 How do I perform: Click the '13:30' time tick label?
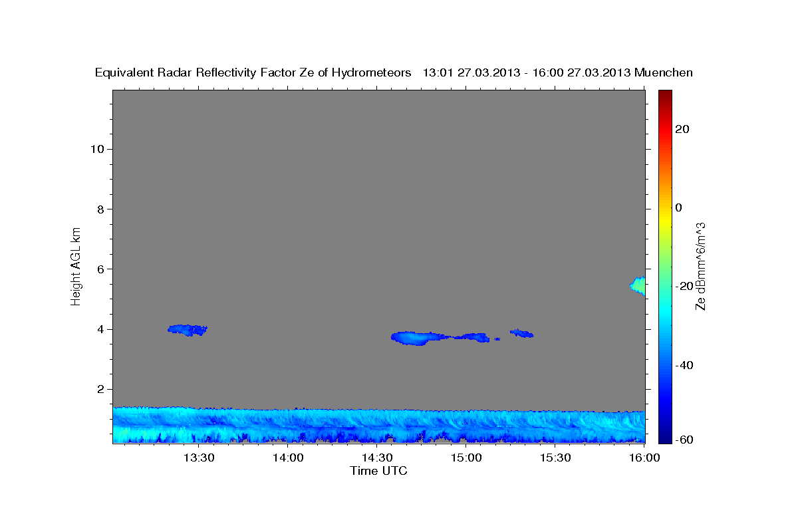point(198,458)
